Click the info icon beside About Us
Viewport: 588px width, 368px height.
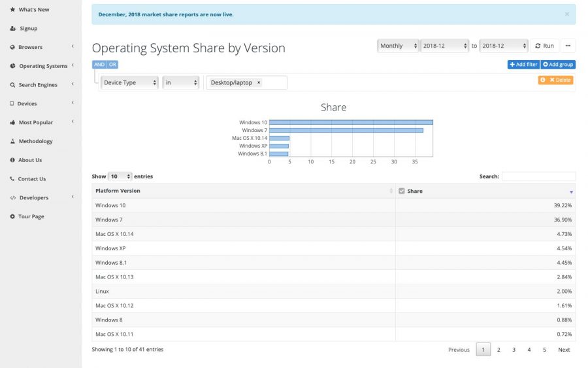click(x=12, y=159)
